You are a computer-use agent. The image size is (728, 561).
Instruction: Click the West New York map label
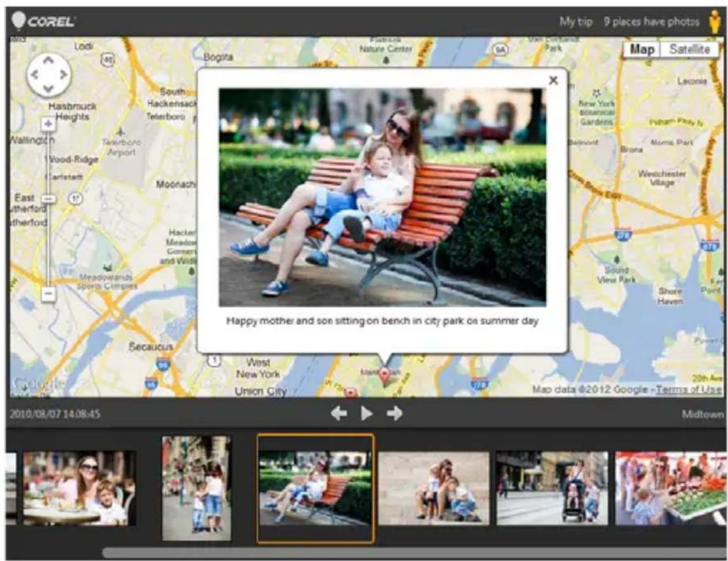coord(258,368)
